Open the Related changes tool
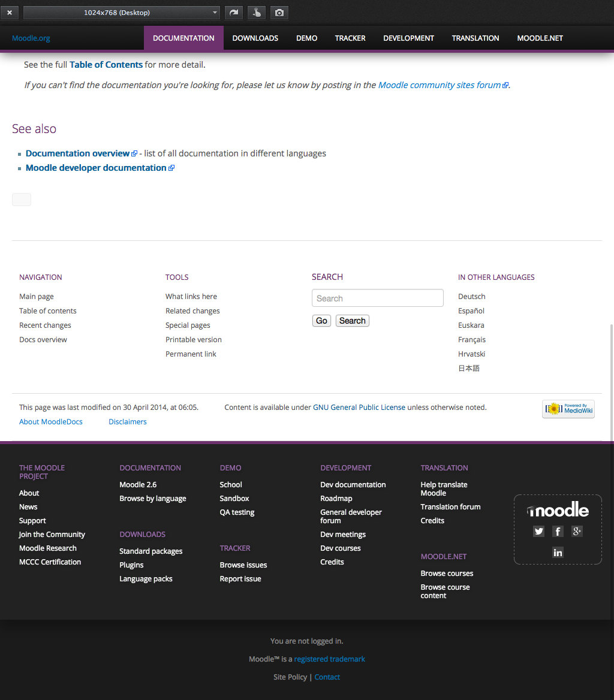The image size is (614, 700). [192, 310]
